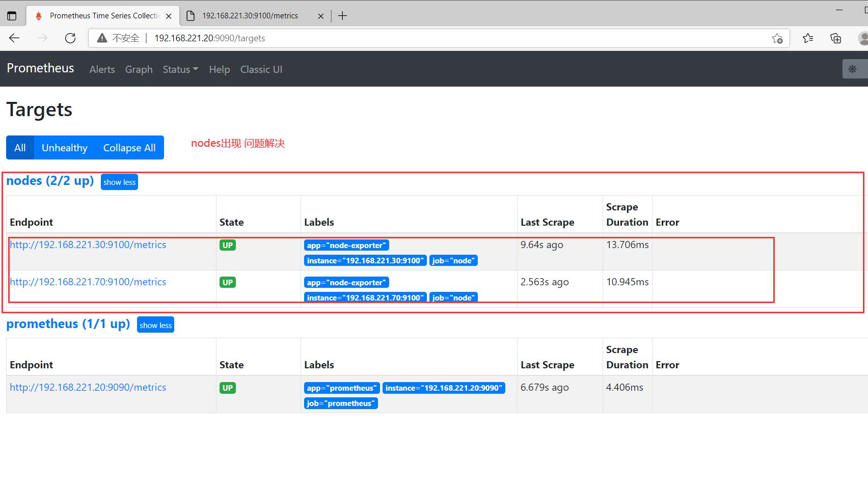Click the 6.679s ago last scrape value
This screenshot has height=487, width=868.
click(545, 387)
